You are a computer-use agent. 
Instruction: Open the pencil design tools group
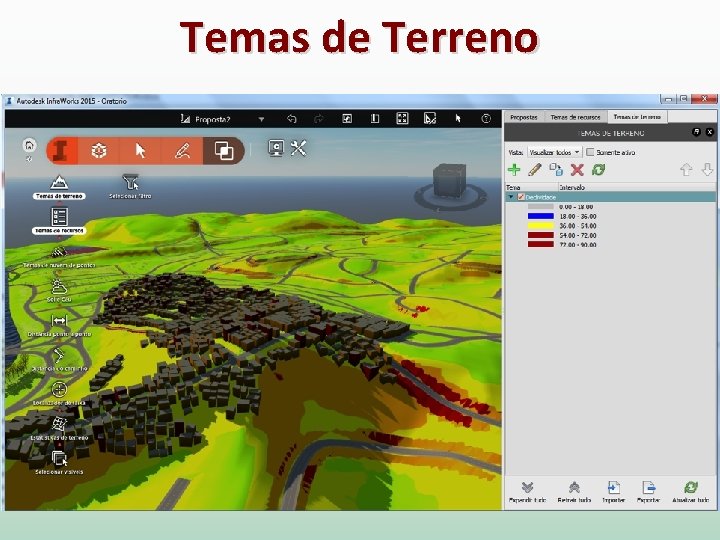pos(182,150)
